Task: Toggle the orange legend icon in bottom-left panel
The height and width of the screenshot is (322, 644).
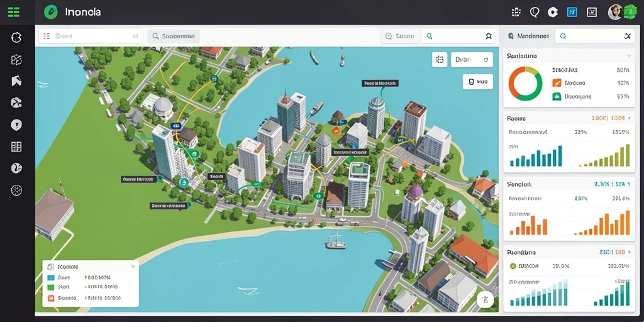Action: 51,298
